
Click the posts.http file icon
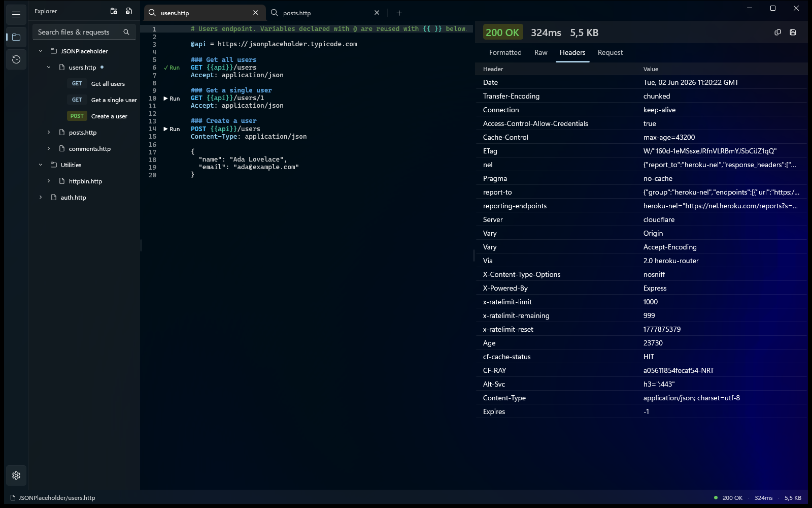pos(62,132)
